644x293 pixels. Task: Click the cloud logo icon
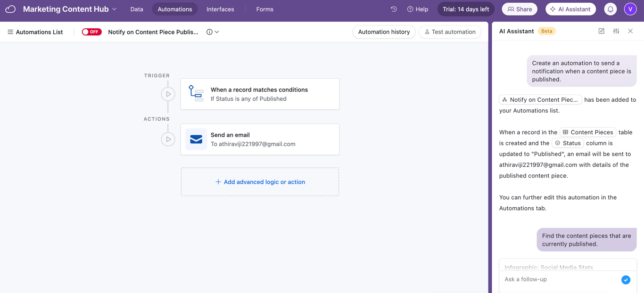click(10, 9)
